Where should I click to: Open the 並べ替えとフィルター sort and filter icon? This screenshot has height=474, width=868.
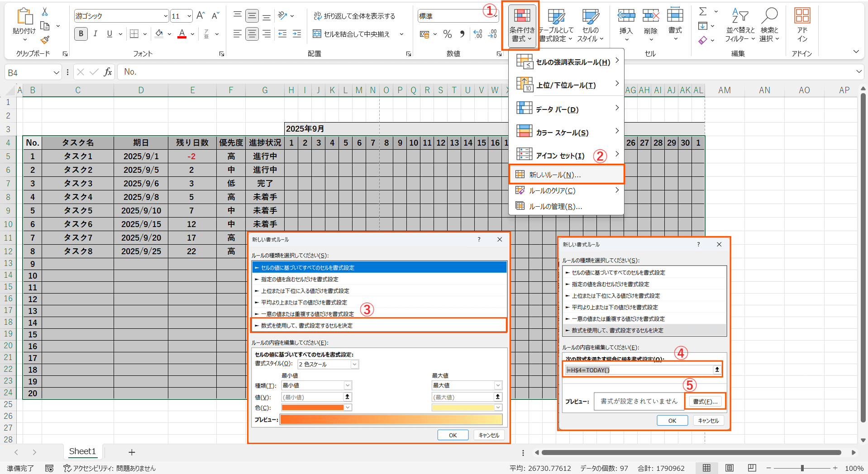pyautogui.click(x=740, y=26)
